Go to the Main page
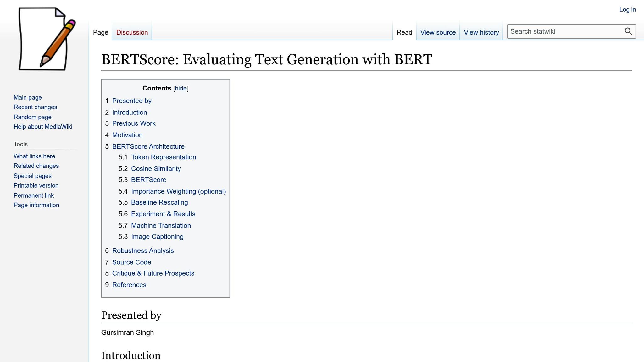This screenshot has width=644, height=362. (x=27, y=97)
